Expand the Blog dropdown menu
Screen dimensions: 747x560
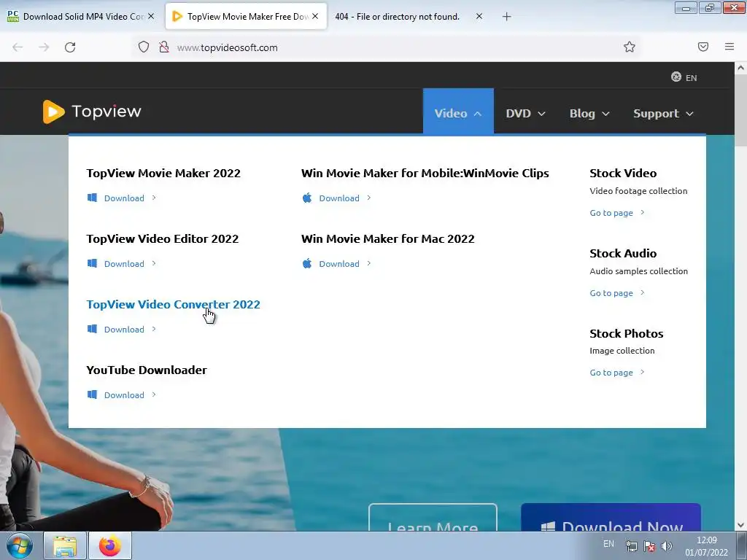pos(589,113)
